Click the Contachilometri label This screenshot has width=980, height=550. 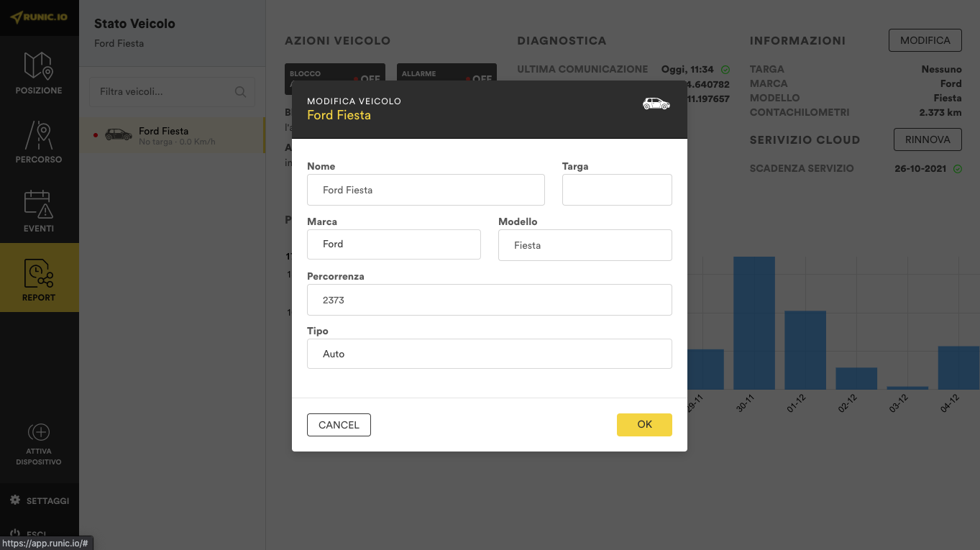[x=800, y=112]
